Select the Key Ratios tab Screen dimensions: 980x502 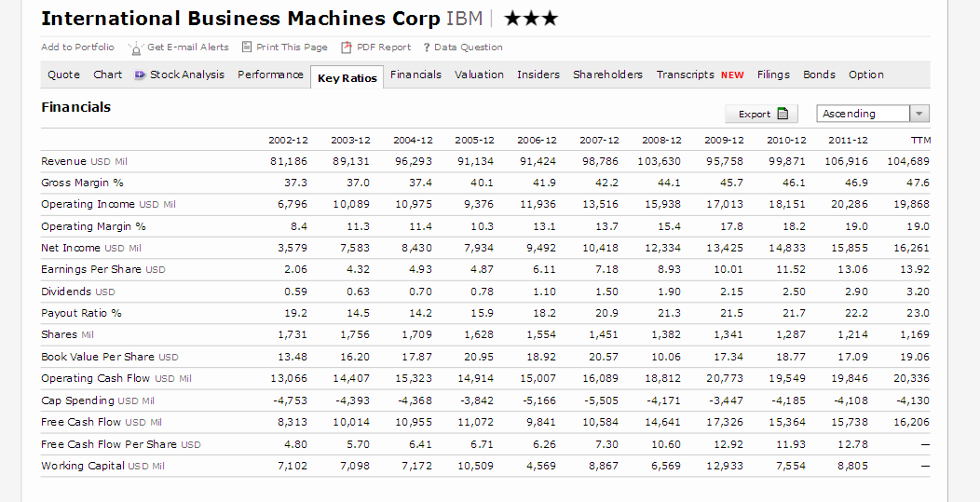(347, 77)
